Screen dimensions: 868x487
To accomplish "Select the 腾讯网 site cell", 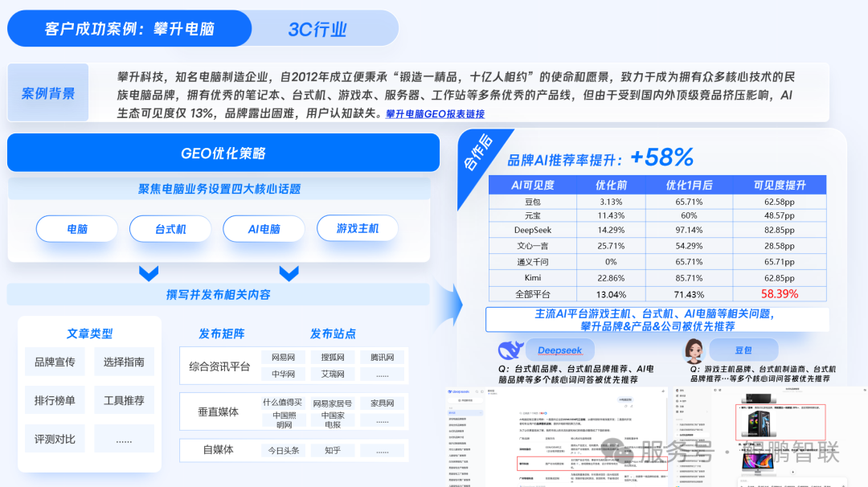I will [x=382, y=358].
